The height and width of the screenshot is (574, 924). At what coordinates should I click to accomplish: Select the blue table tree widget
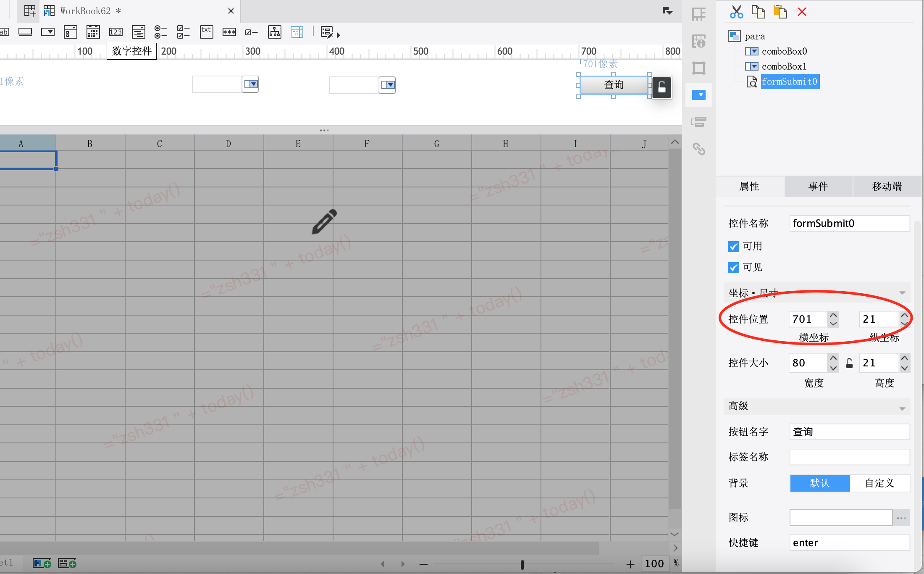[x=297, y=32]
